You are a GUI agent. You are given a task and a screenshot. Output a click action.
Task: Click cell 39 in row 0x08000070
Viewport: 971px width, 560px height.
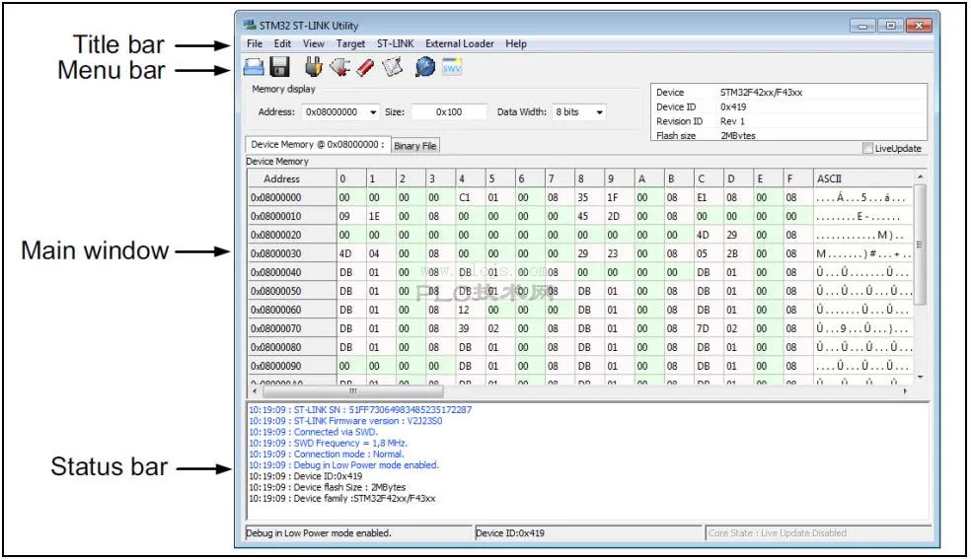[x=470, y=328]
